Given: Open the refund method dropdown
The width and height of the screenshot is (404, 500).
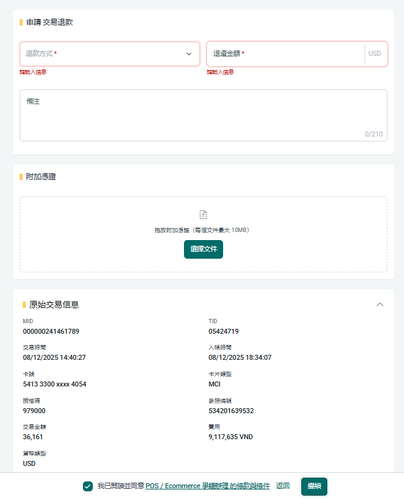Looking at the screenshot, I should click(x=110, y=54).
